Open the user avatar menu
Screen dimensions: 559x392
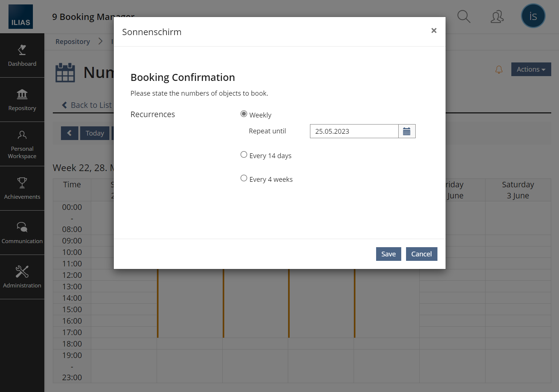533,16
